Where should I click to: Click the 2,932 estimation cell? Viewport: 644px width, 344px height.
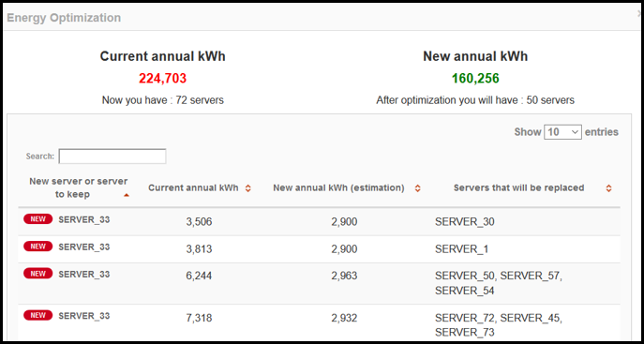(344, 318)
